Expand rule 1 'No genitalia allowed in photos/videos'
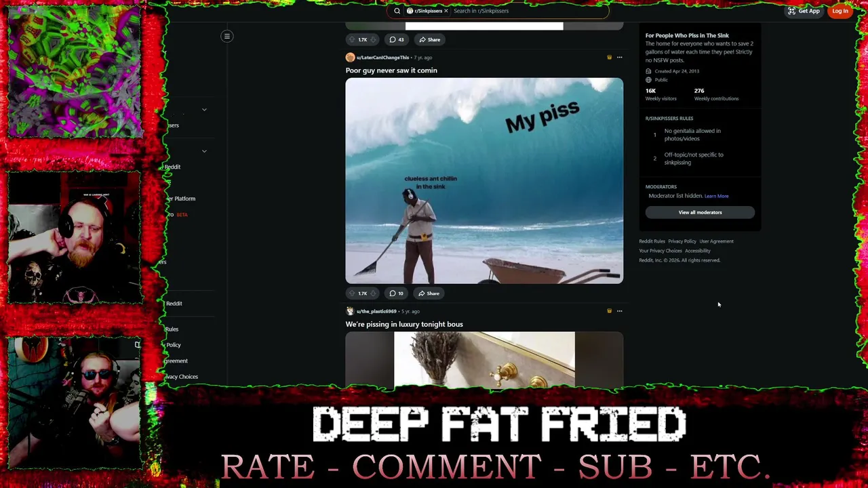This screenshot has height=488, width=868. click(x=700, y=135)
